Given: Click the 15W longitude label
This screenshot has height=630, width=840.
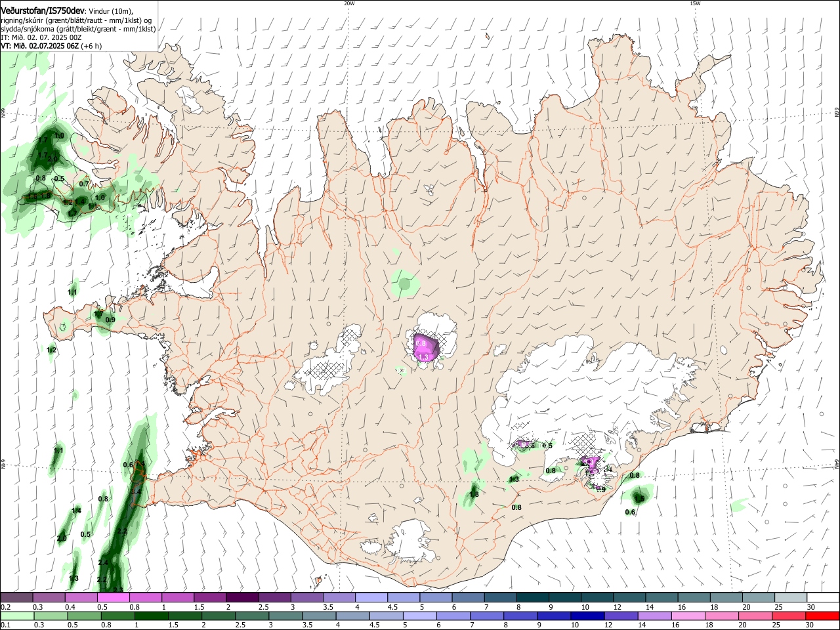Looking at the screenshot, I should (x=695, y=3).
